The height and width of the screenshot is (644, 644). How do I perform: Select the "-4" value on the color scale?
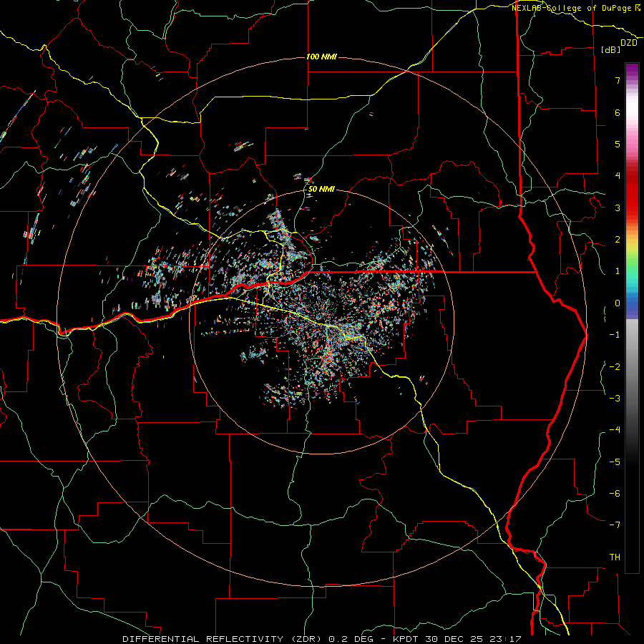pos(615,430)
